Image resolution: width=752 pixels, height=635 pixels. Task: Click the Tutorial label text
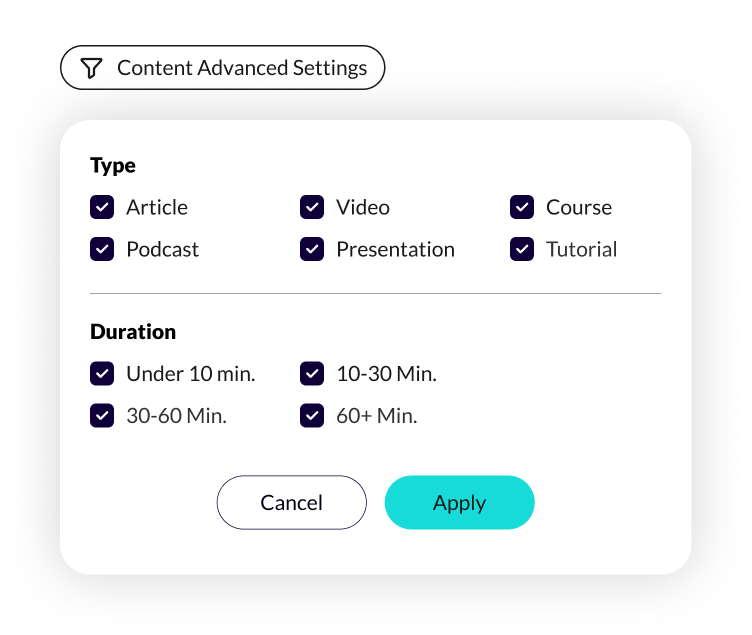[x=582, y=249]
